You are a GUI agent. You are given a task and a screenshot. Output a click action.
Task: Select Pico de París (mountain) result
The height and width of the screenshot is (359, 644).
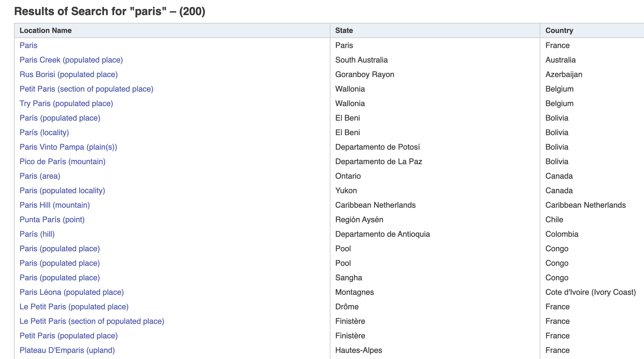pyautogui.click(x=62, y=161)
